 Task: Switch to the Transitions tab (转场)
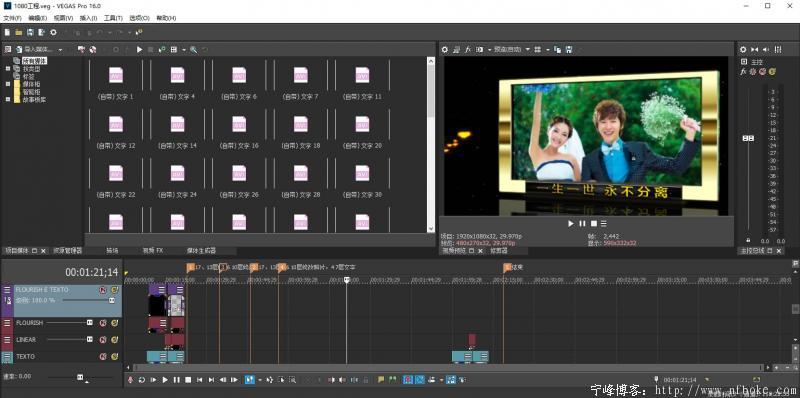click(x=112, y=251)
